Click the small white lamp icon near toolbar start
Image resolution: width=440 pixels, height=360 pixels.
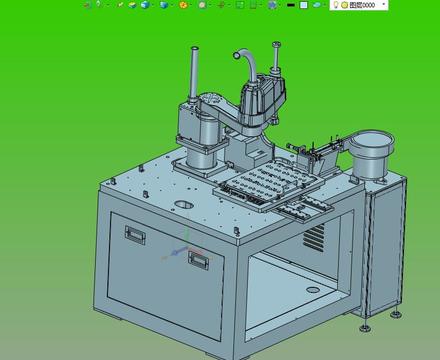[98, 4]
